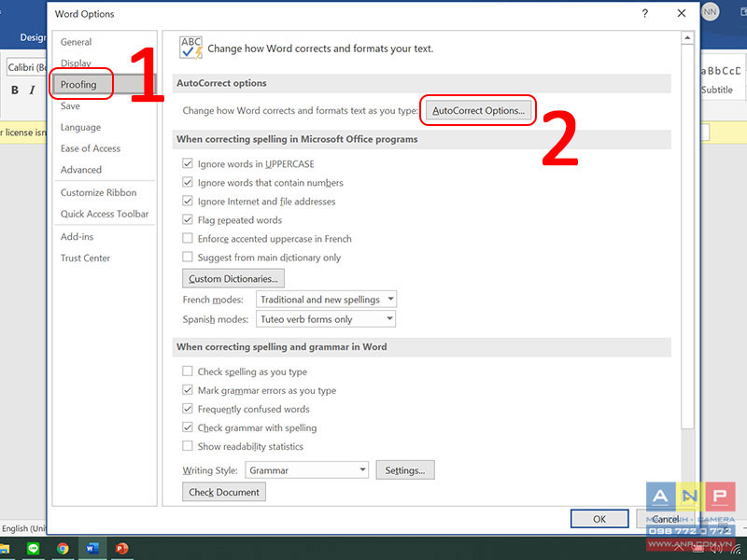
Task: Click the Help question mark in Word Options
Action: click(x=644, y=13)
